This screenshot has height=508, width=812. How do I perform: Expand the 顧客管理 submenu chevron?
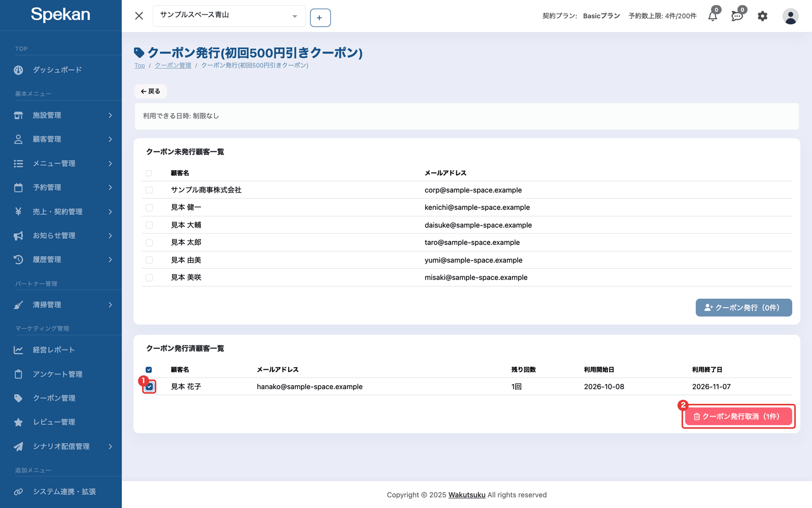(110, 139)
